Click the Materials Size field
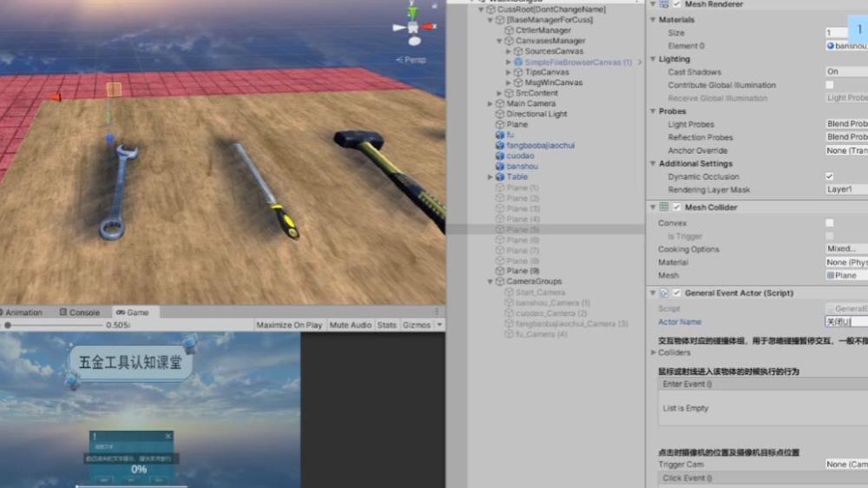Viewport: 868px width, 488px height. pyautogui.click(x=836, y=33)
